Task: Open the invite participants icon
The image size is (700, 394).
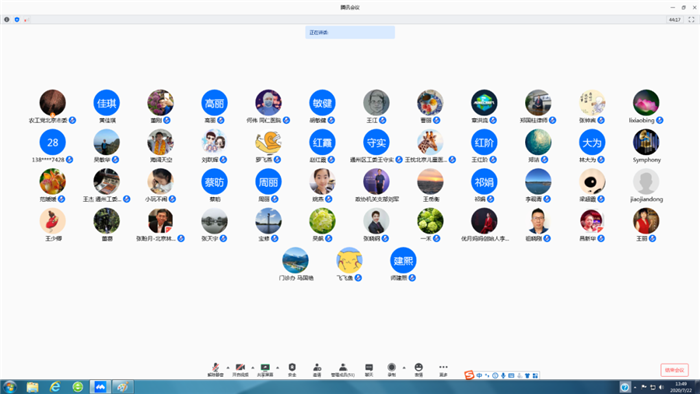Action: pyautogui.click(x=317, y=369)
